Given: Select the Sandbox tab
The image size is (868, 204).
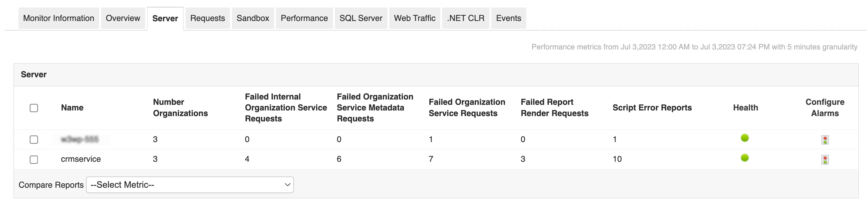Looking at the screenshot, I should [253, 18].
